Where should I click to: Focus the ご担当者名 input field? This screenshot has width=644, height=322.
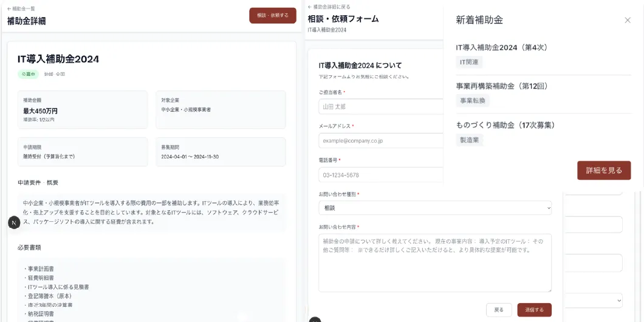(x=380, y=106)
